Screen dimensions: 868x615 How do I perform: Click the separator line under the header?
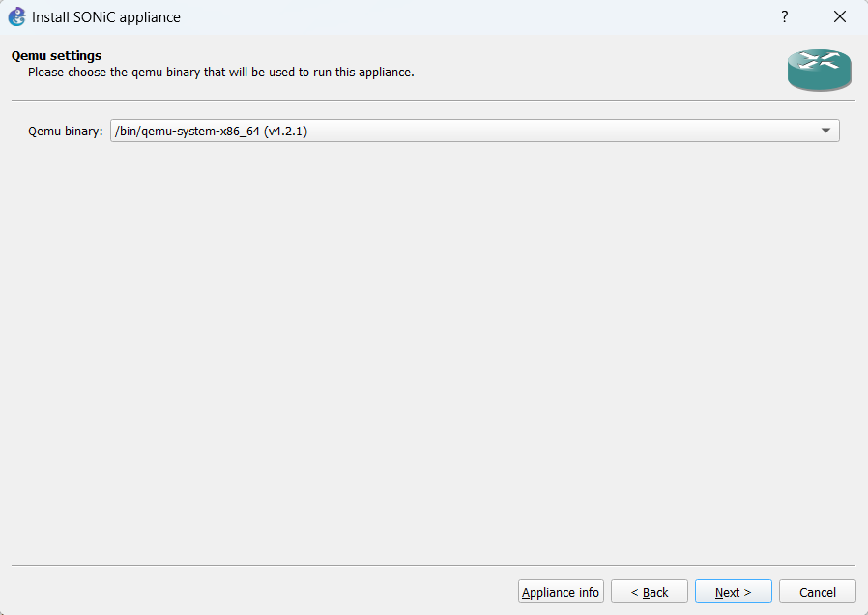[433, 100]
